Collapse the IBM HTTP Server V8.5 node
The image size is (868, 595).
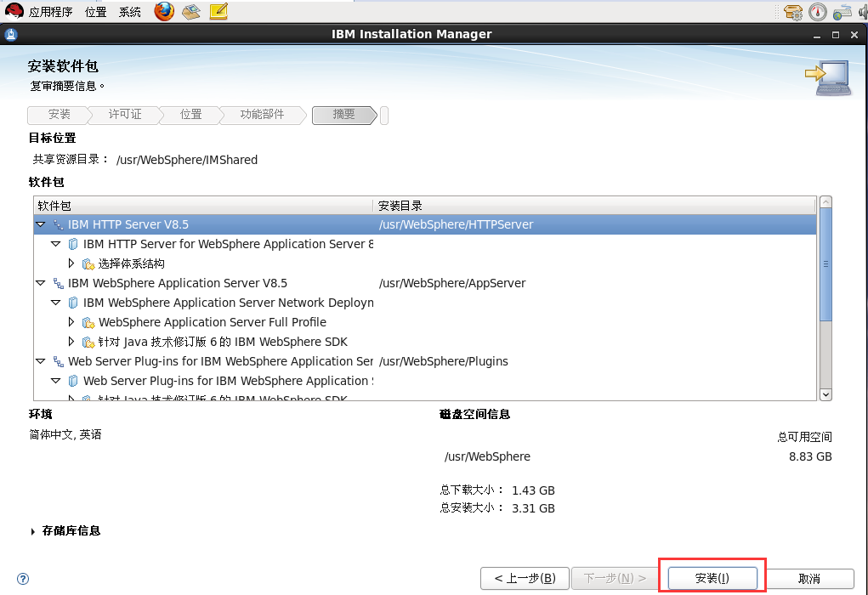(41, 224)
